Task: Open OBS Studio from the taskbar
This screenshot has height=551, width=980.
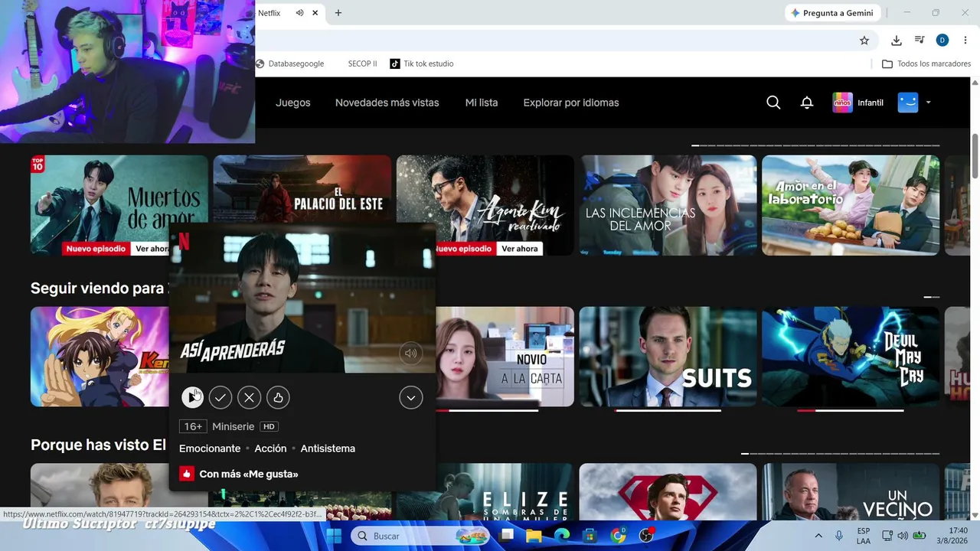Action: (x=647, y=536)
